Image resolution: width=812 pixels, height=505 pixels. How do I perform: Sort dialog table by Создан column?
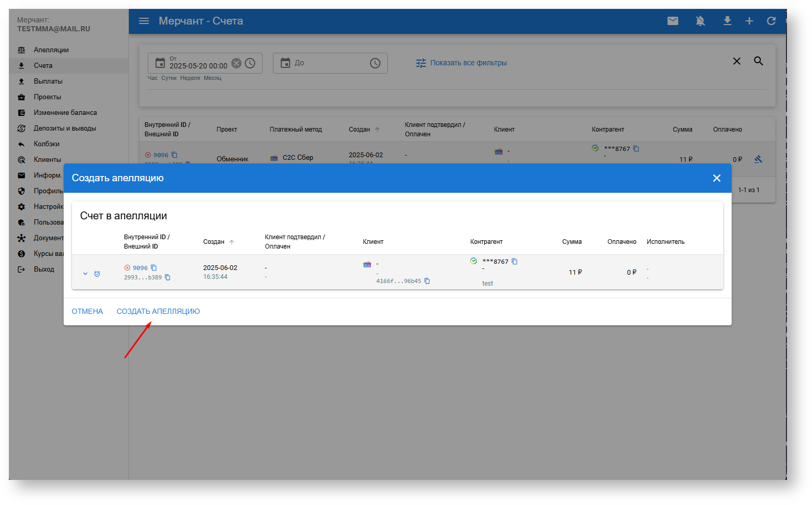tap(214, 242)
